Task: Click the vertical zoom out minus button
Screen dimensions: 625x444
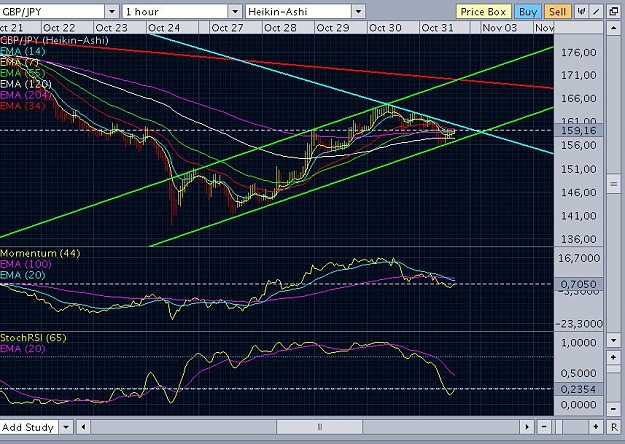Action: pyautogui.click(x=613, y=409)
